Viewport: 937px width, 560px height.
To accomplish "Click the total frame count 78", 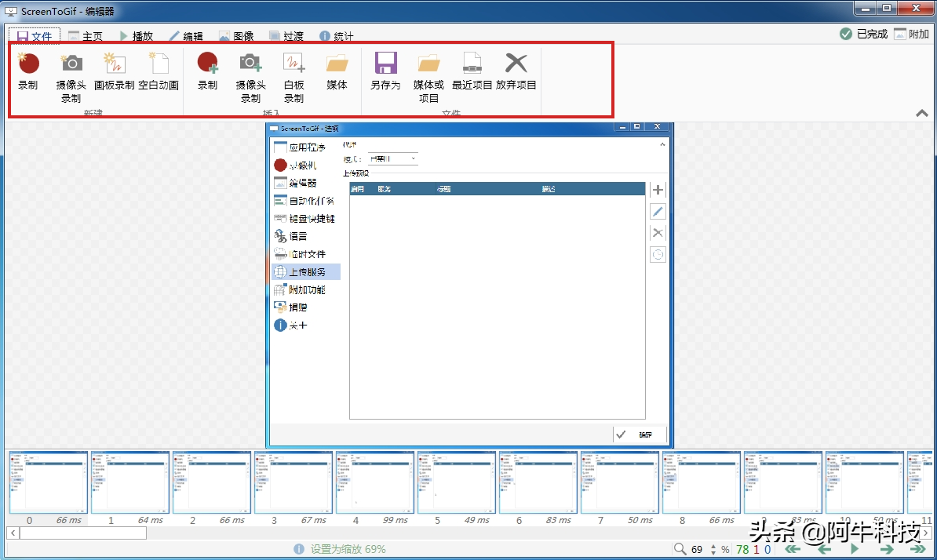I will click(742, 549).
